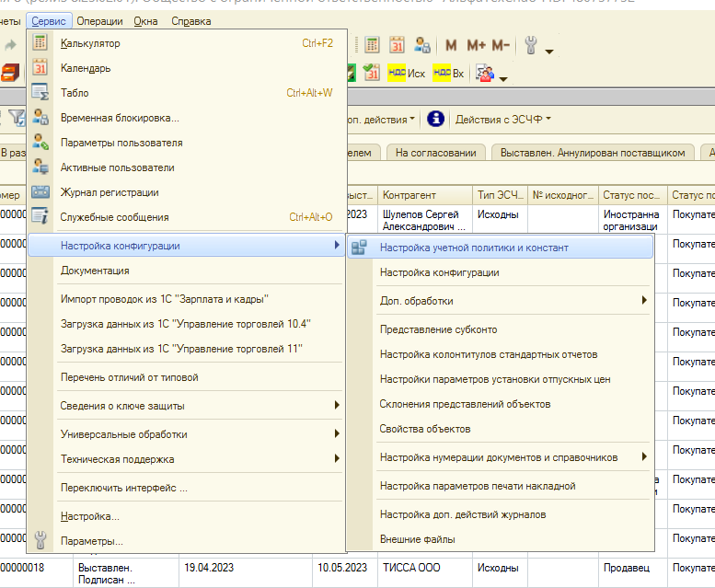Click the wrench settings icon in the toolbar
Viewport: 715px width, 588px height.
pyautogui.click(x=531, y=45)
